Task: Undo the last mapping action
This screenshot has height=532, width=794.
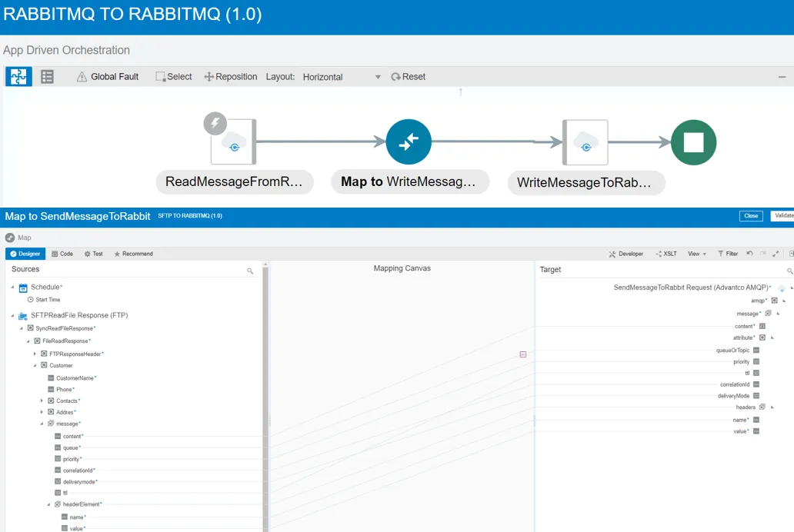Action: [750, 254]
